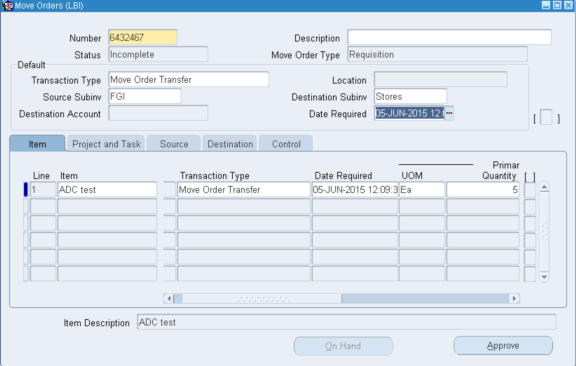Click the Source Subinv field FGI
The image size is (576, 366).
(145, 97)
